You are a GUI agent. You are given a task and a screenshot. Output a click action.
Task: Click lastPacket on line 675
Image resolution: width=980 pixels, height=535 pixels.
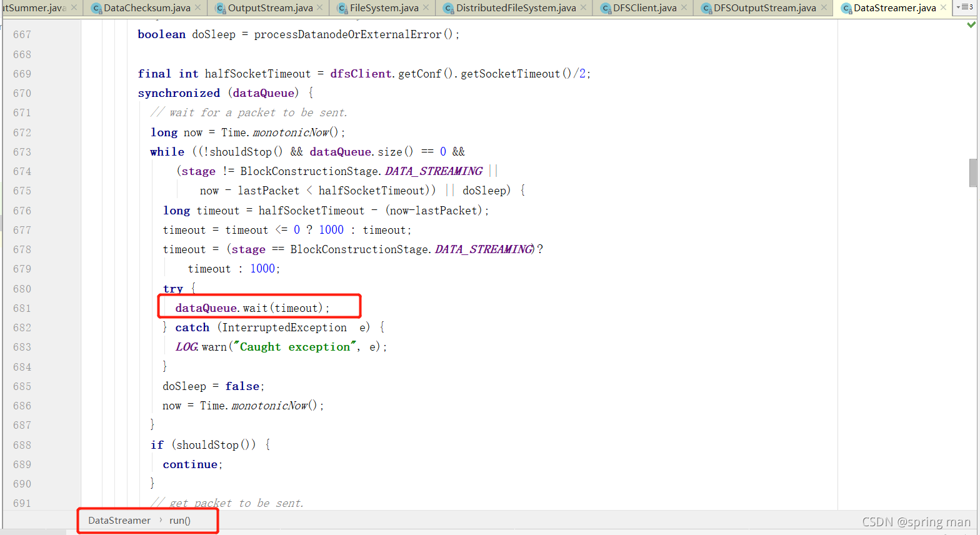click(x=268, y=191)
